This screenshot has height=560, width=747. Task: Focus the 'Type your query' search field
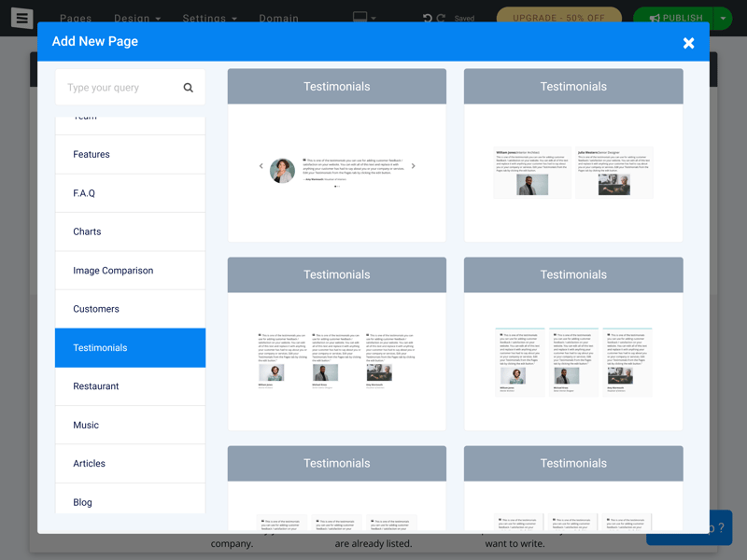[130, 88]
